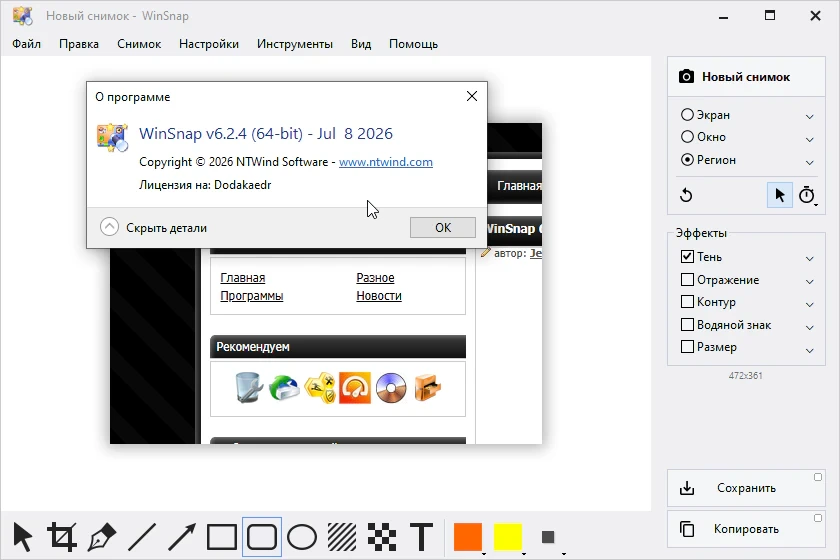
Task: Toggle the include mouse cursor icon
Action: click(779, 195)
